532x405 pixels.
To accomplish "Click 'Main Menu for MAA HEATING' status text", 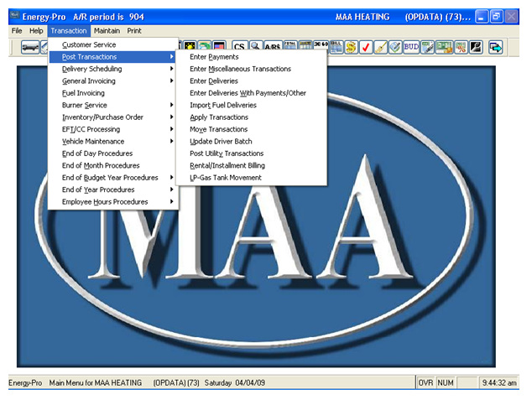I will pos(96,383).
